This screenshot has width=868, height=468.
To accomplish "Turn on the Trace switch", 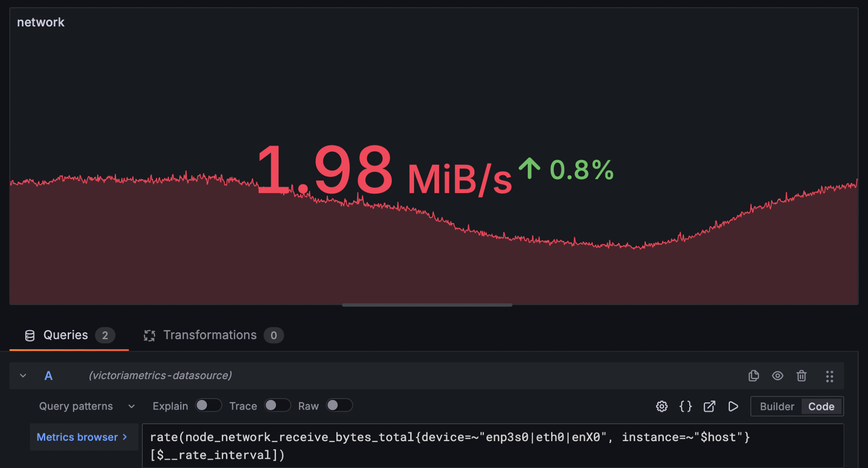I will click(x=277, y=406).
